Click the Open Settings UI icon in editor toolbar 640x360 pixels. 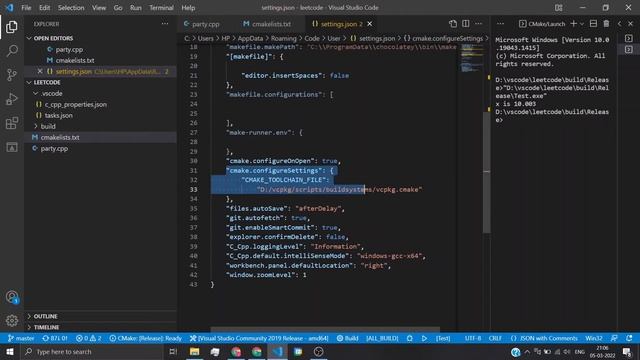(453, 24)
